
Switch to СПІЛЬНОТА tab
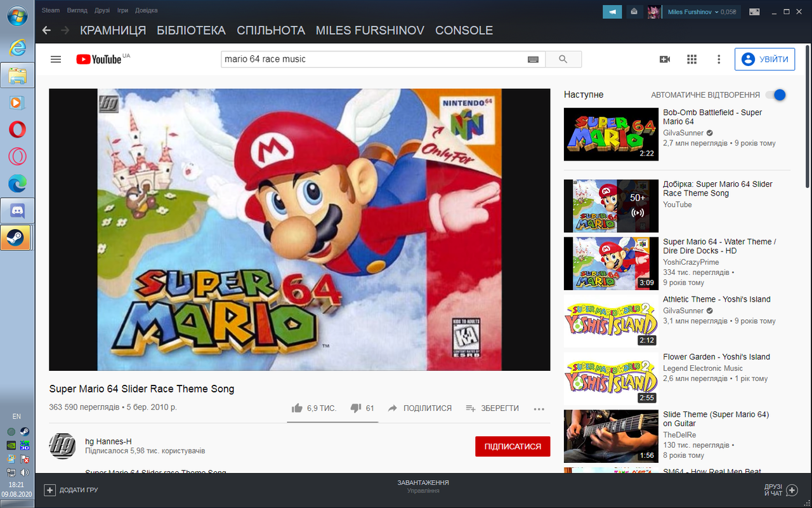[x=271, y=30]
